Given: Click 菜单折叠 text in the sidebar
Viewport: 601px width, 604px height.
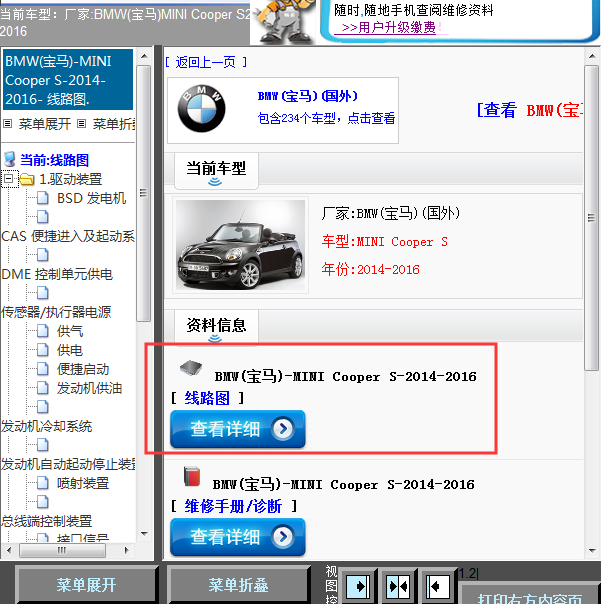Looking at the screenshot, I should coord(114,124).
